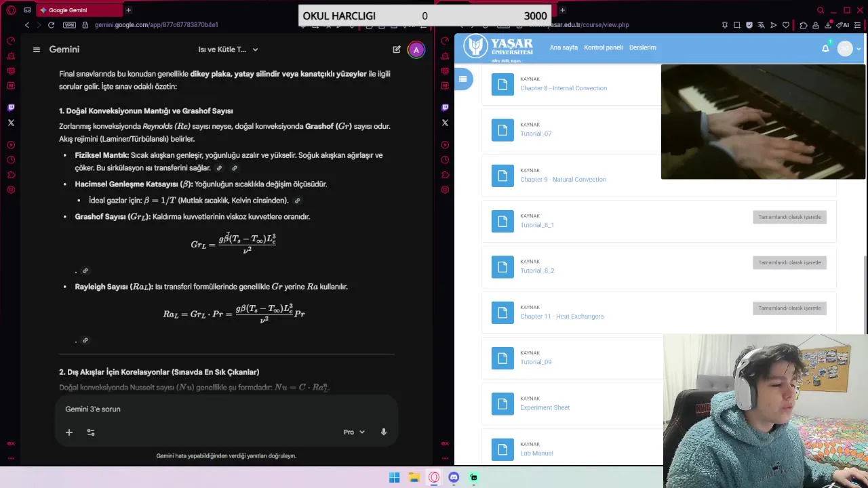This screenshot has width=868, height=488.
Task: Activate the microphone voice input icon
Action: click(x=383, y=432)
